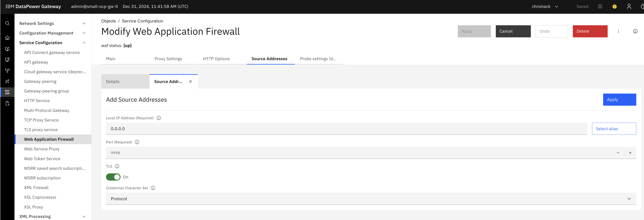
Task: Click the blue Apply button
Action: 619,100
